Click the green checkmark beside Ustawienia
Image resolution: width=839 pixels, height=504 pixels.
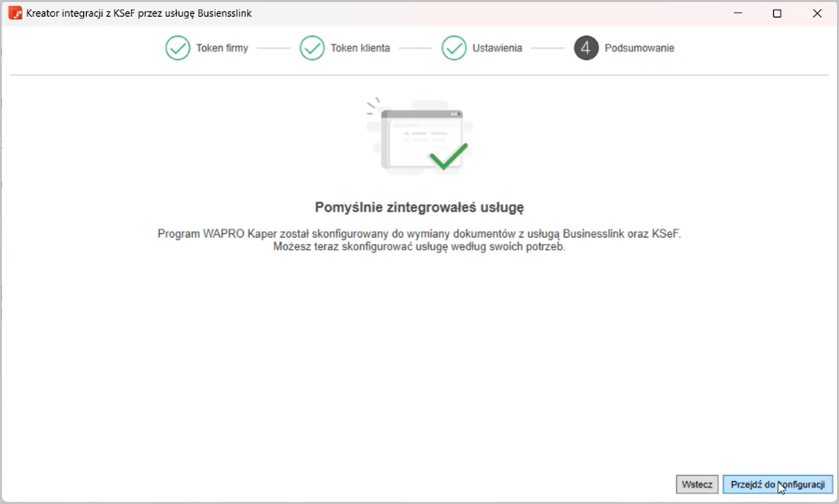pos(454,49)
